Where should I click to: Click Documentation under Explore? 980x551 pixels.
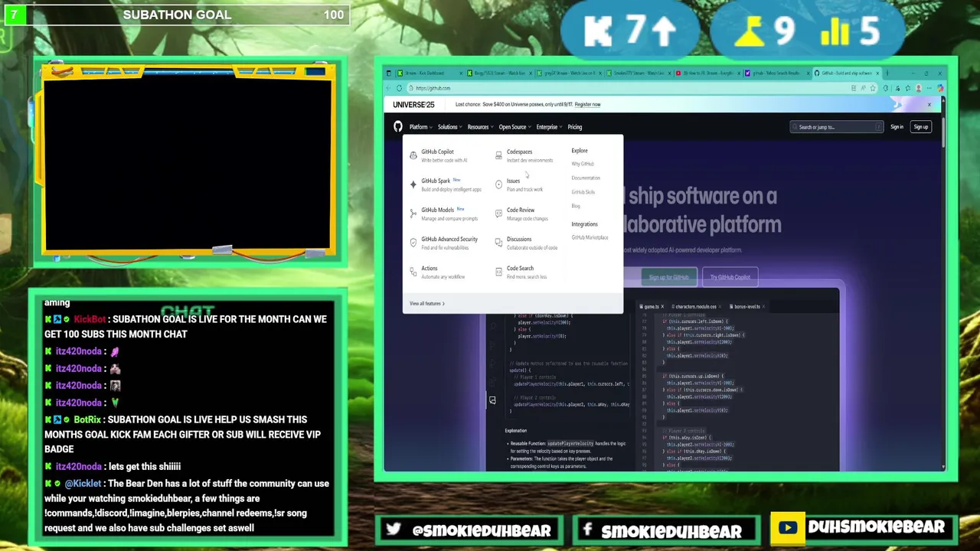(x=586, y=178)
